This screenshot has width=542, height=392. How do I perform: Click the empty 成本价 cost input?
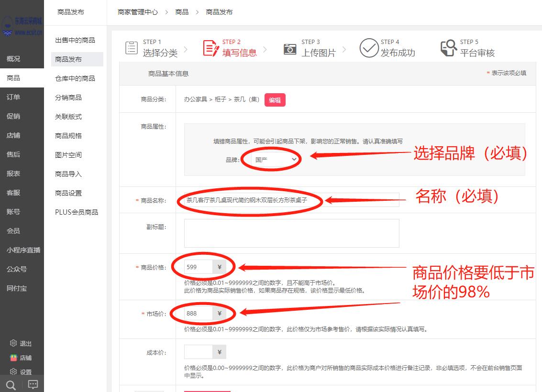[x=198, y=352]
